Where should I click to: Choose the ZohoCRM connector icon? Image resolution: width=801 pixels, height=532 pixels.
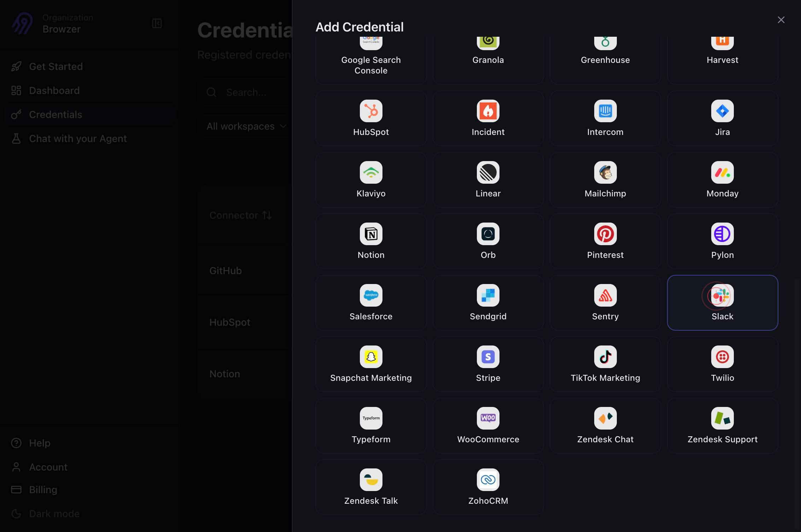pyautogui.click(x=488, y=480)
